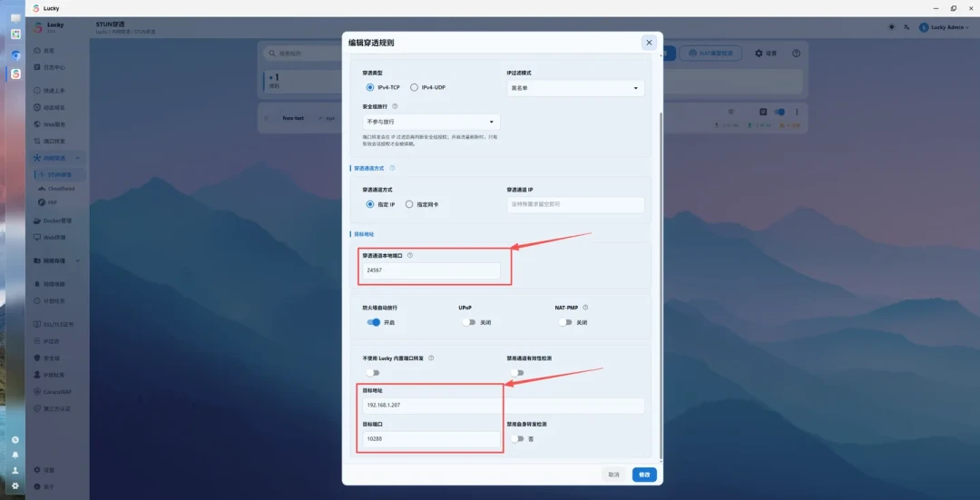Open 日志中心 in the sidebar
Viewport: 980px width, 500px height.
click(56, 67)
